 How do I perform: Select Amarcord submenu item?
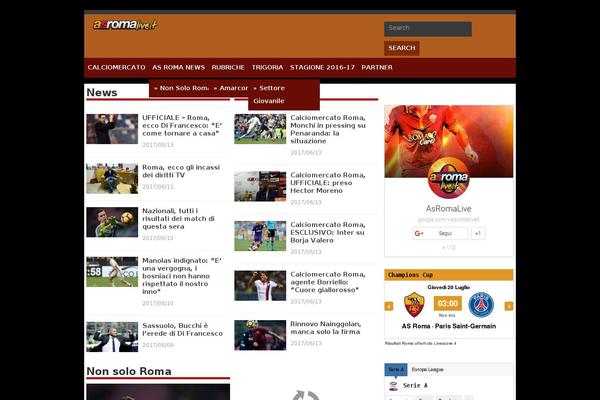coord(231,88)
